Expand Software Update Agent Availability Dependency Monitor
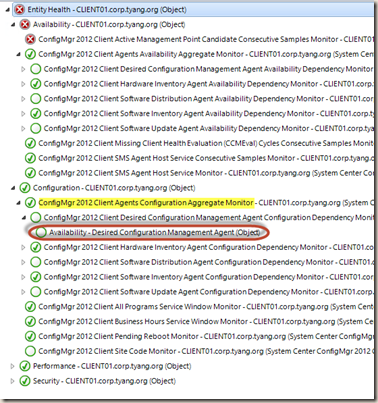Image resolution: width=378 pixels, height=403 pixels. 23,128
